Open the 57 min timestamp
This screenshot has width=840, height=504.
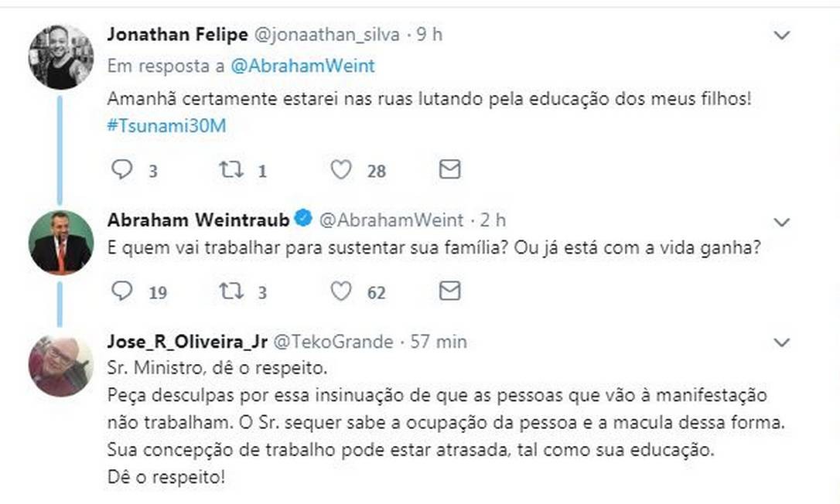pyautogui.click(x=439, y=342)
